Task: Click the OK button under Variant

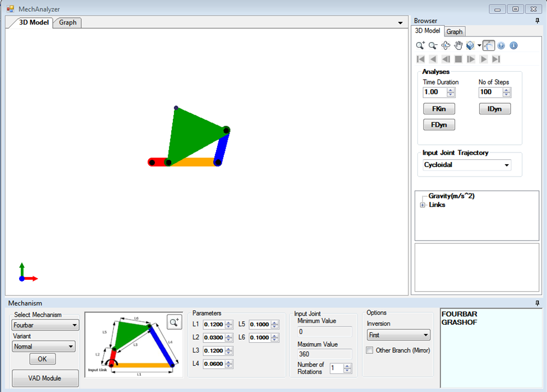Action: [x=42, y=359]
